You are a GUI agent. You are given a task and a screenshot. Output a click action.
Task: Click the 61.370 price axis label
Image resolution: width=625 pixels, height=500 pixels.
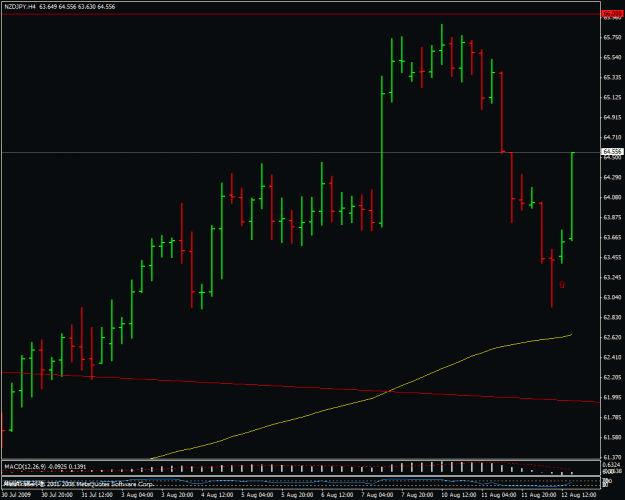[613, 457]
